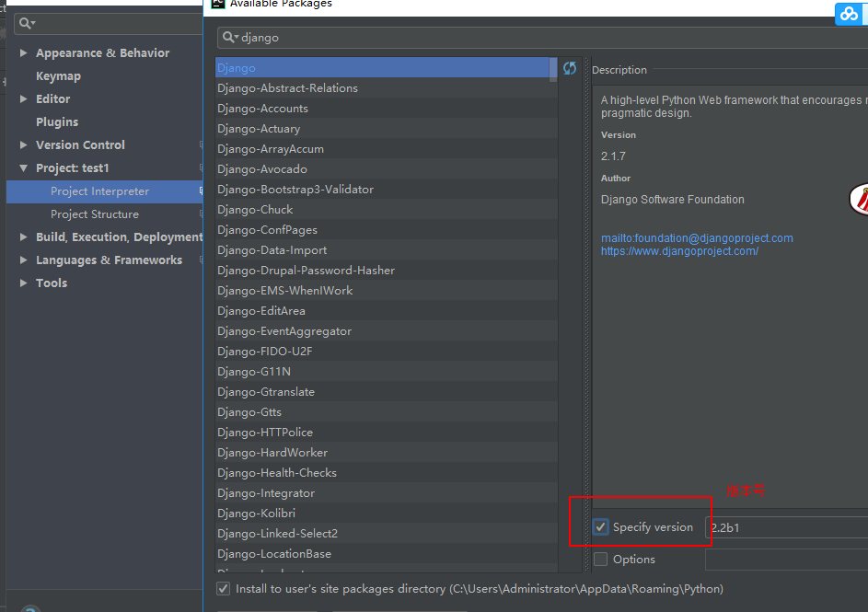Select Django-Linked-Select2 package
Screen dimensions: 868x612
[x=387, y=534]
